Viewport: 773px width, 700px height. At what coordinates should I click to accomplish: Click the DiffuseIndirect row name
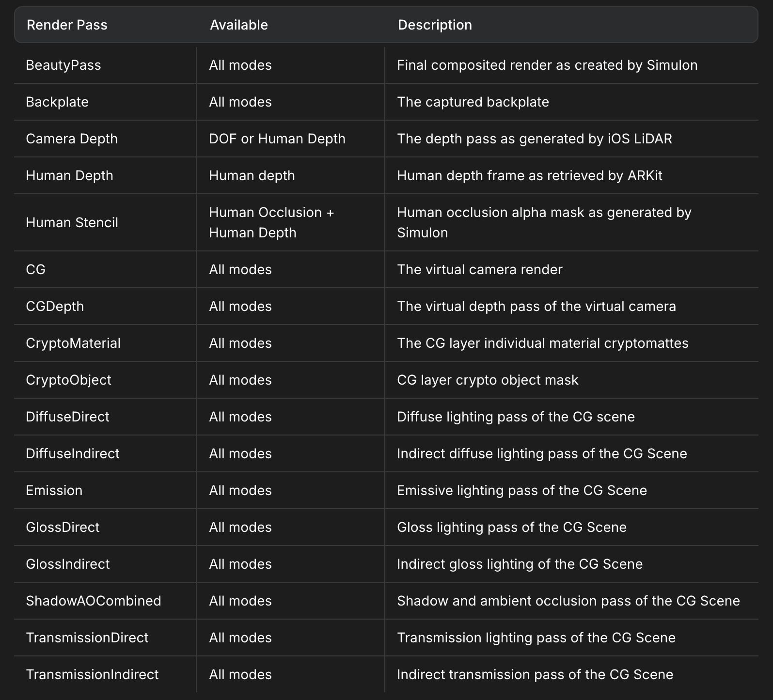[x=73, y=454]
